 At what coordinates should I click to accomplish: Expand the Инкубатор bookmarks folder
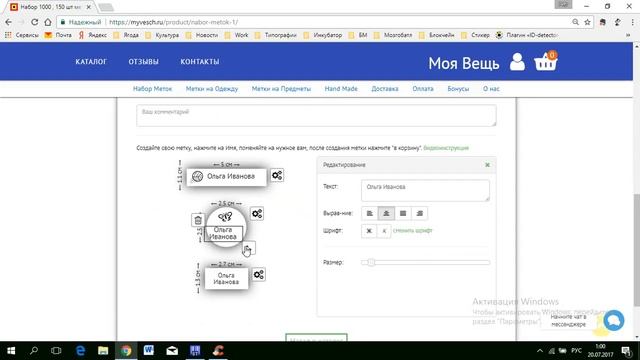click(x=322, y=35)
